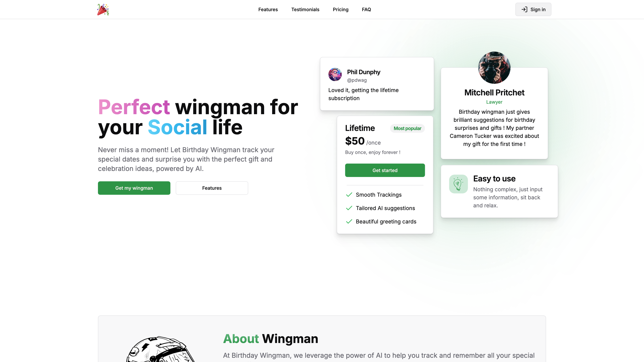The image size is (644, 362).
Task: Click the party popper logo icon
Action: click(103, 9)
